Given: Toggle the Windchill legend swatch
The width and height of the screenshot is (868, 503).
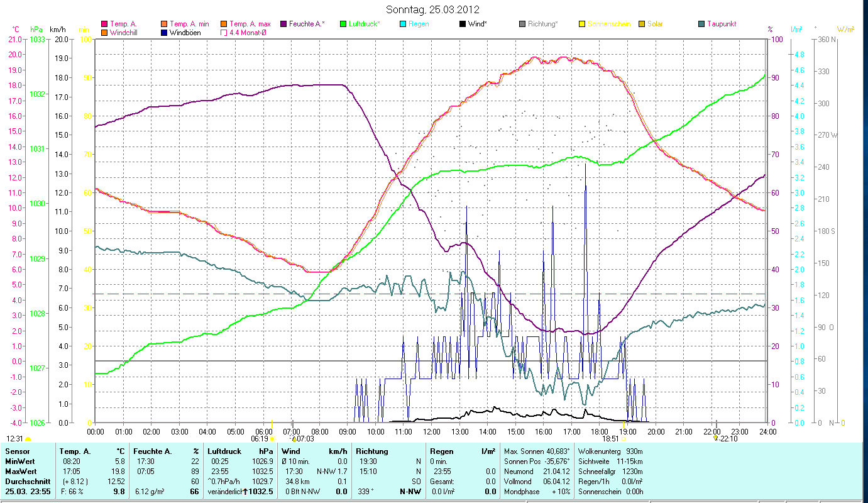Looking at the screenshot, I should click(x=104, y=32).
